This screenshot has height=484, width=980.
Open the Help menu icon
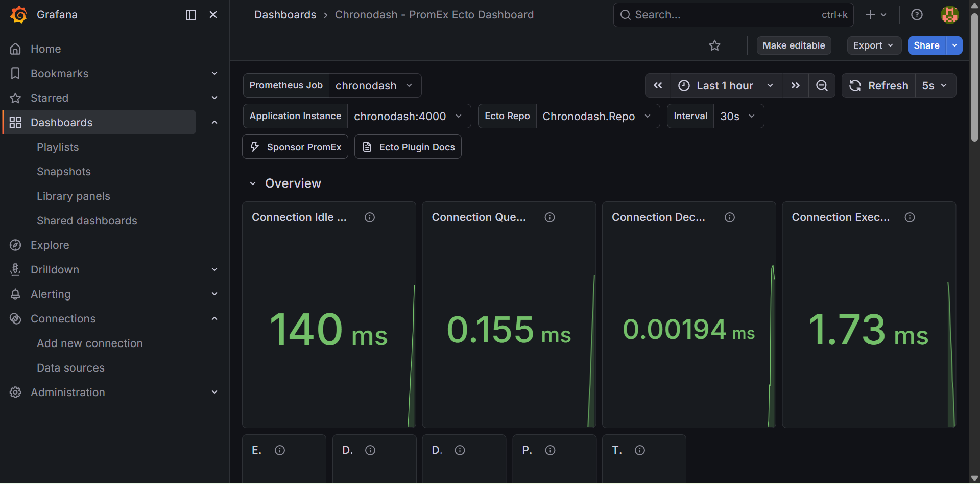pyautogui.click(x=917, y=15)
